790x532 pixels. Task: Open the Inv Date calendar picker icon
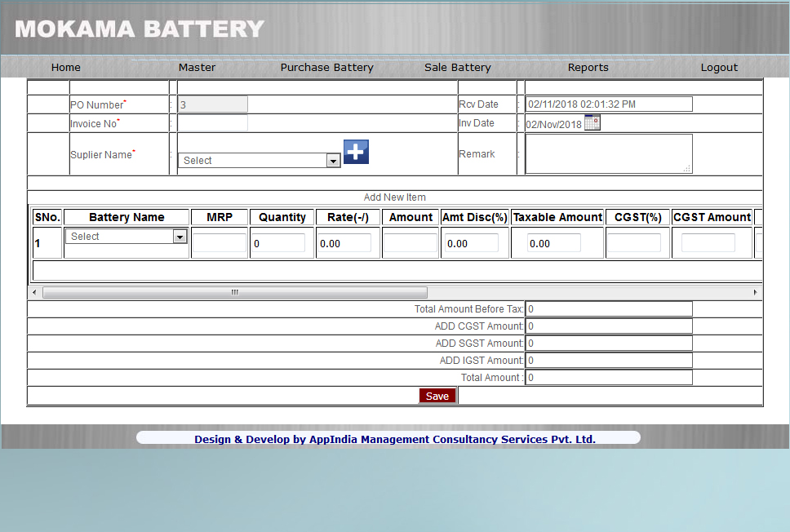pyautogui.click(x=592, y=122)
